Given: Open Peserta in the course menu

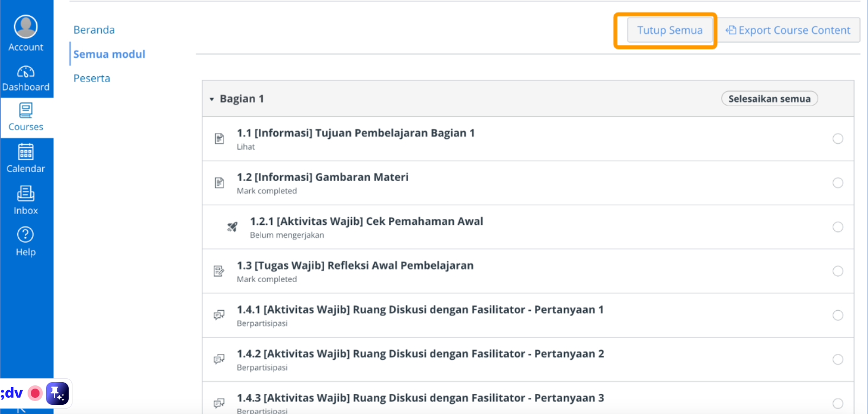Looking at the screenshot, I should pos(92,78).
